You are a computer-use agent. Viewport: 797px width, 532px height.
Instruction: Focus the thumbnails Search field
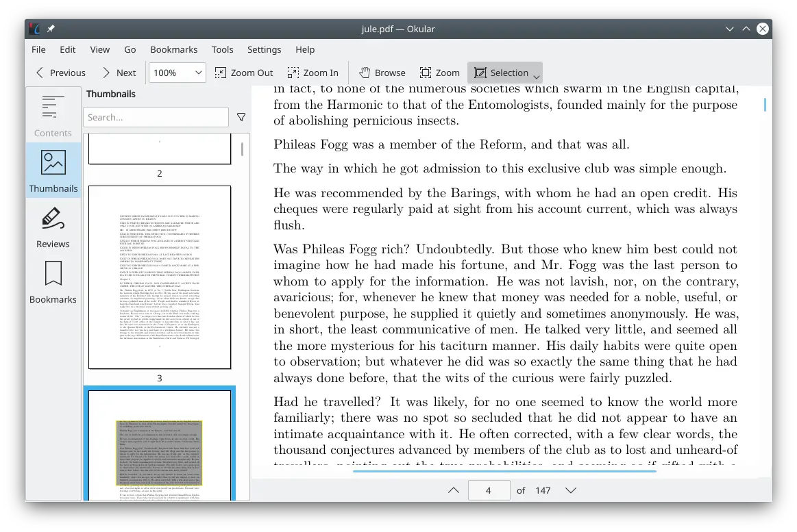pos(156,117)
